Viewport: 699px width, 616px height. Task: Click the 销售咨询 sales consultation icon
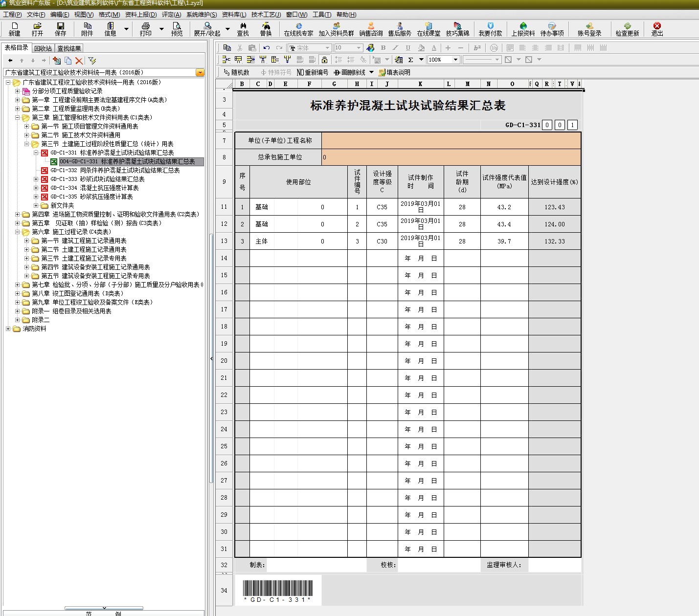[x=371, y=29]
